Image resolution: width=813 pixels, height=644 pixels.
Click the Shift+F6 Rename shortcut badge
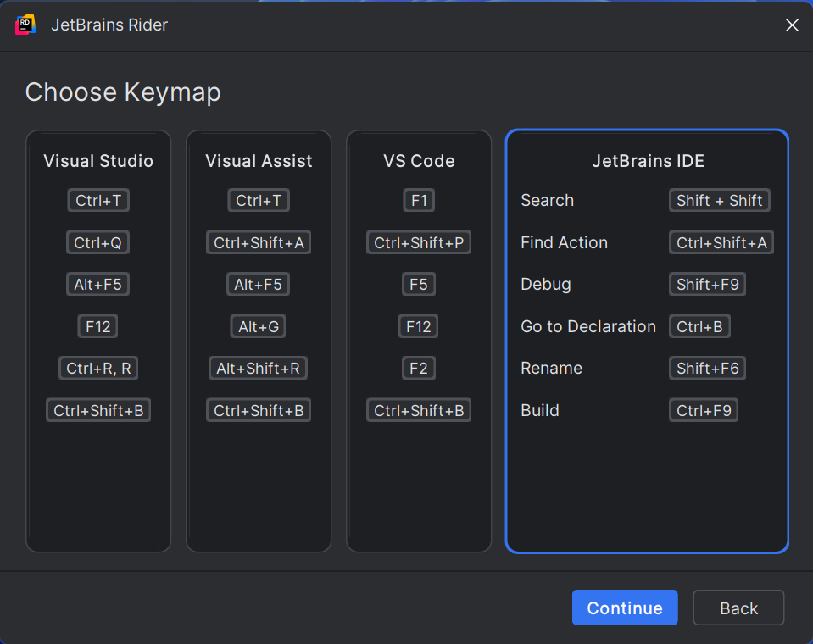707,369
